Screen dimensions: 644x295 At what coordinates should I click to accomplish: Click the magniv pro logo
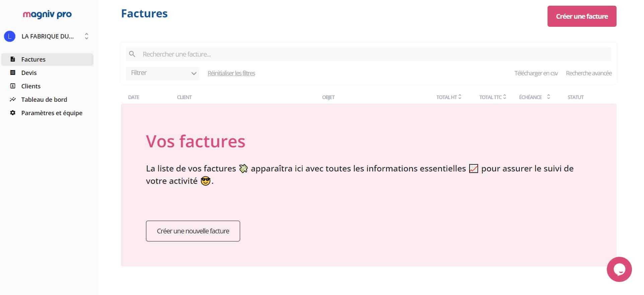[47, 14]
